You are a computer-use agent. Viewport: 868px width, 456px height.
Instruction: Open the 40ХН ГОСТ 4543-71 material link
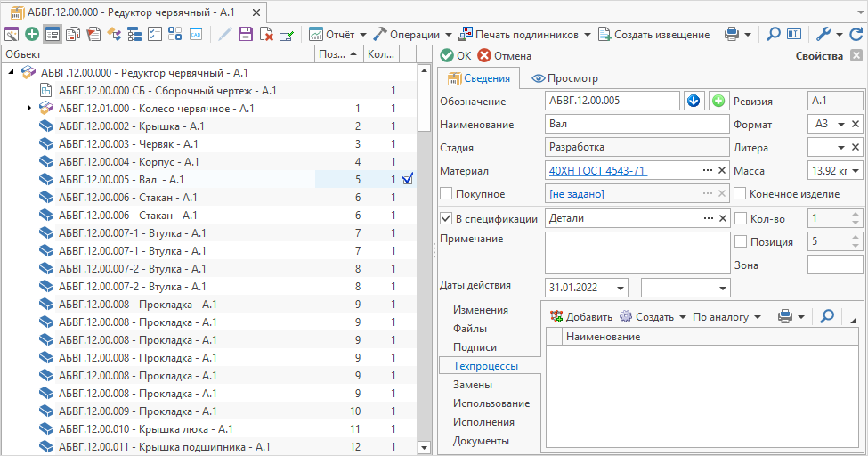tap(597, 171)
